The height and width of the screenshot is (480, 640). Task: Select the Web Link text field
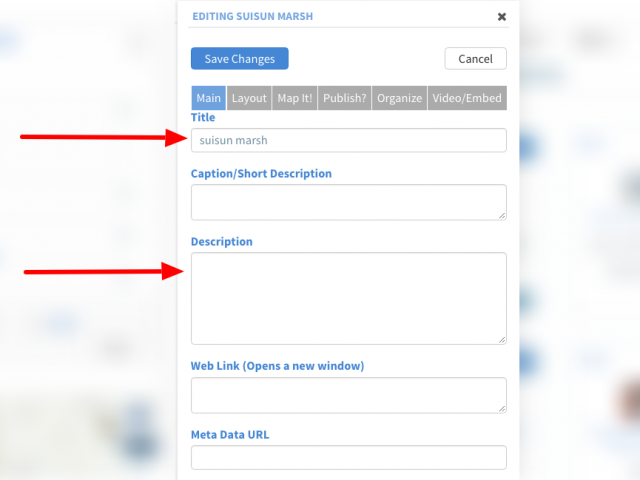pos(349,395)
